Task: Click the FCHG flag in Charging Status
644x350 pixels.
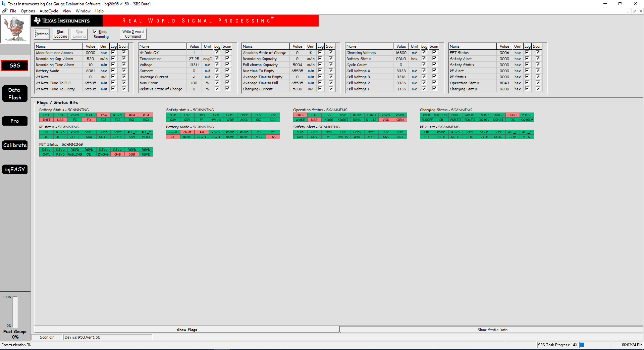Action: 513,115
